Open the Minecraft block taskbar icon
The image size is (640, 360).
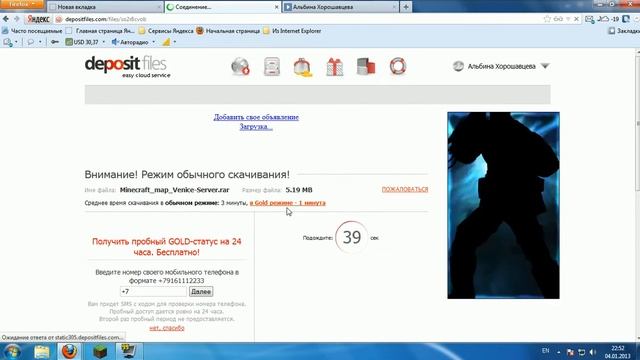point(100,351)
